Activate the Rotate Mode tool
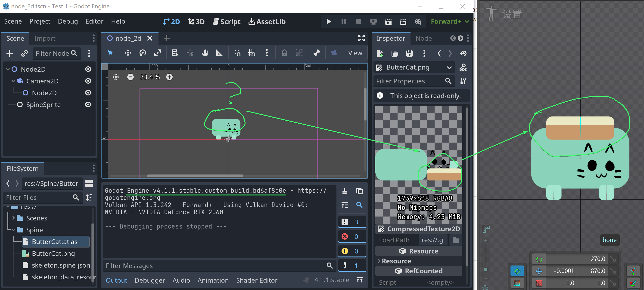This screenshot has height=290, width=644. click(143, 53)
